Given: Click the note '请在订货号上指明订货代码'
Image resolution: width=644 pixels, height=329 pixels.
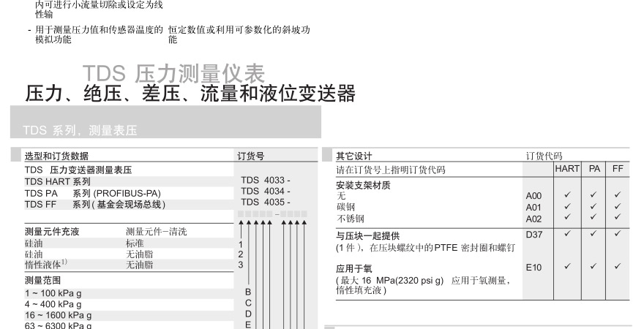Looking at the screenshot, I should (x=391, y=170).
